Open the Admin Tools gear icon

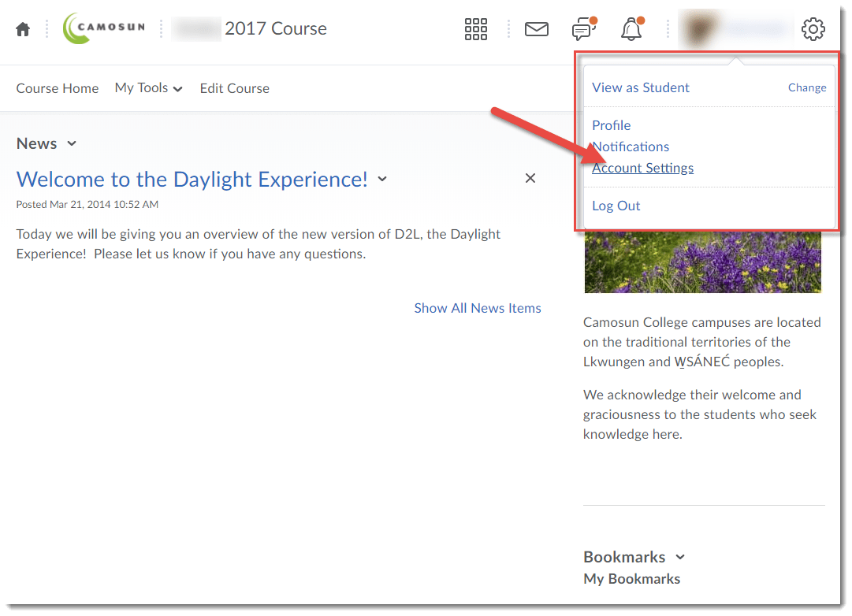pos(813,29)
